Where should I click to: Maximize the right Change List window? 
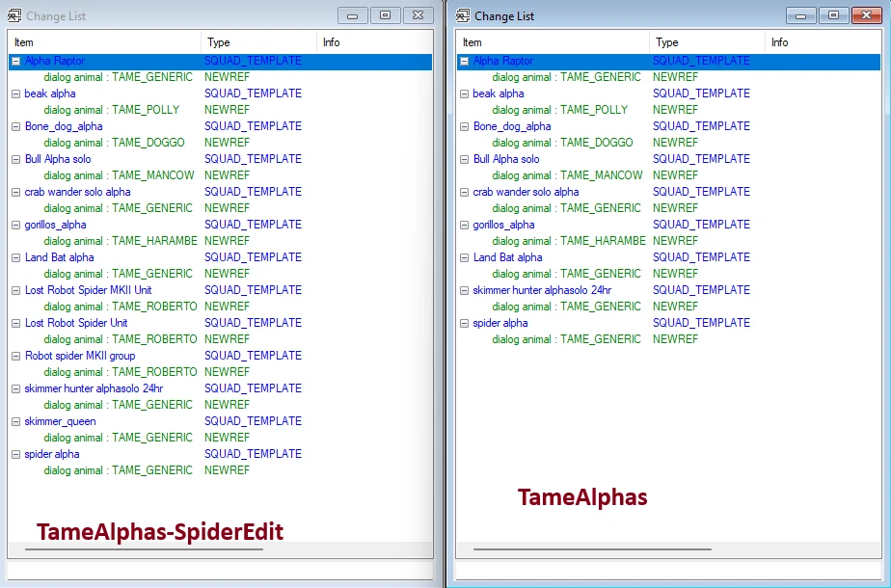pyautogui.click(x=833, y=15)
